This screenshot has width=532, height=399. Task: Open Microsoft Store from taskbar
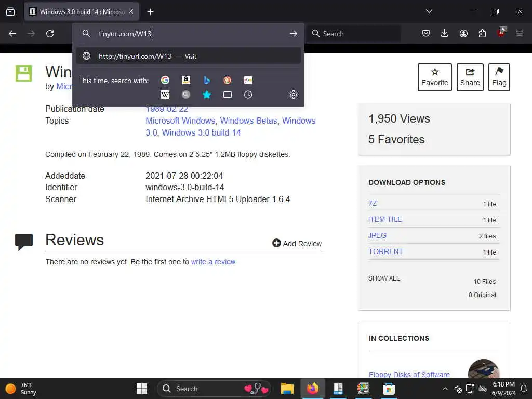click(389, 389)
